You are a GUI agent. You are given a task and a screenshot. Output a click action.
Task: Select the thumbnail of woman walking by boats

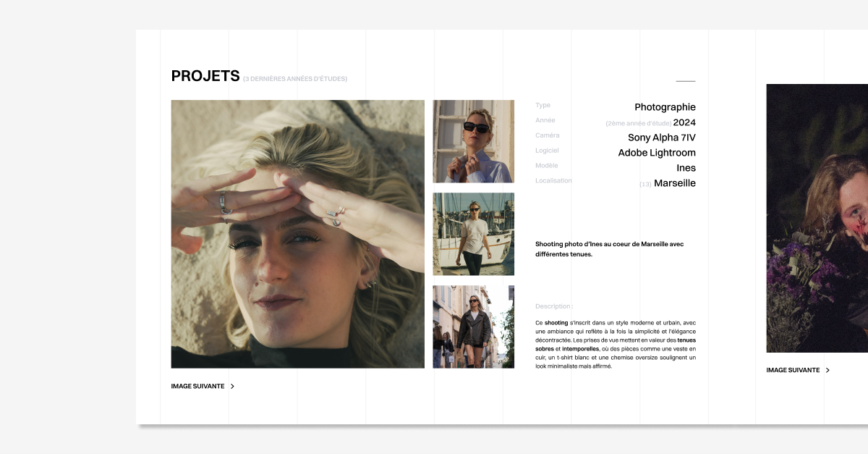point(473,234)
